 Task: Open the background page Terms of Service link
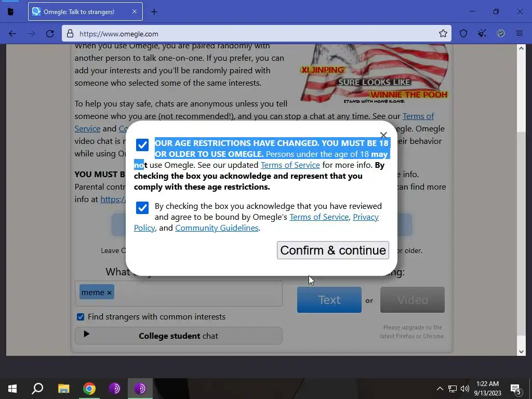[x=418, y=116]
